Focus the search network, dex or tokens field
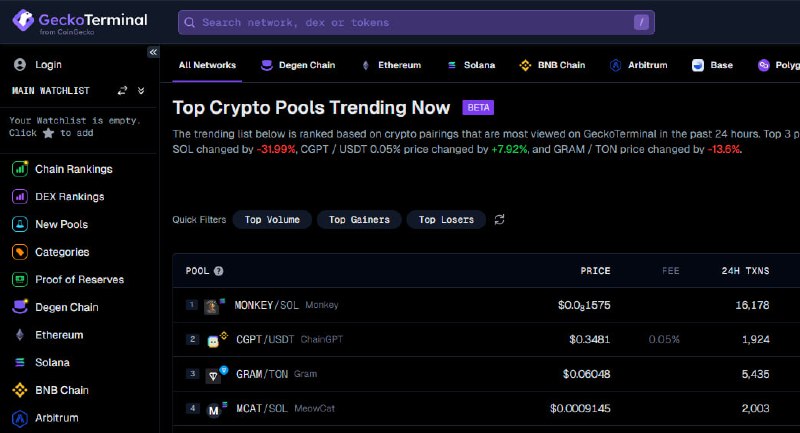Viewport: 800px width, 433px height. (x=416, y=22)
